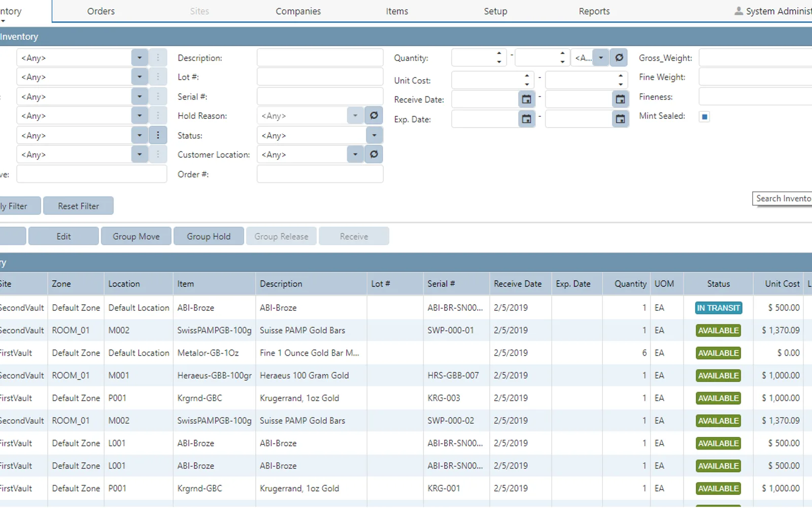Image resolution: width=812 pixels, height=508 pixels.
Task: Open the Items menu tab
Action: 397,11
